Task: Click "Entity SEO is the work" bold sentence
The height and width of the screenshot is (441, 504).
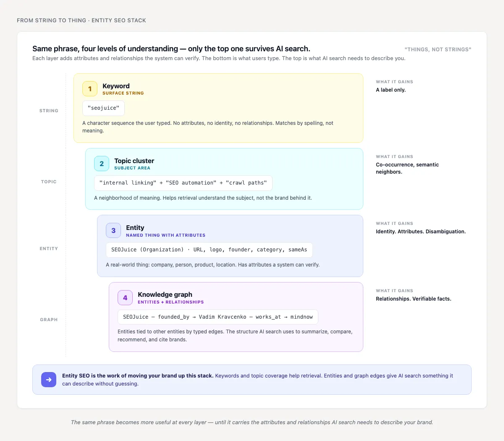Action: pos(138,376)
